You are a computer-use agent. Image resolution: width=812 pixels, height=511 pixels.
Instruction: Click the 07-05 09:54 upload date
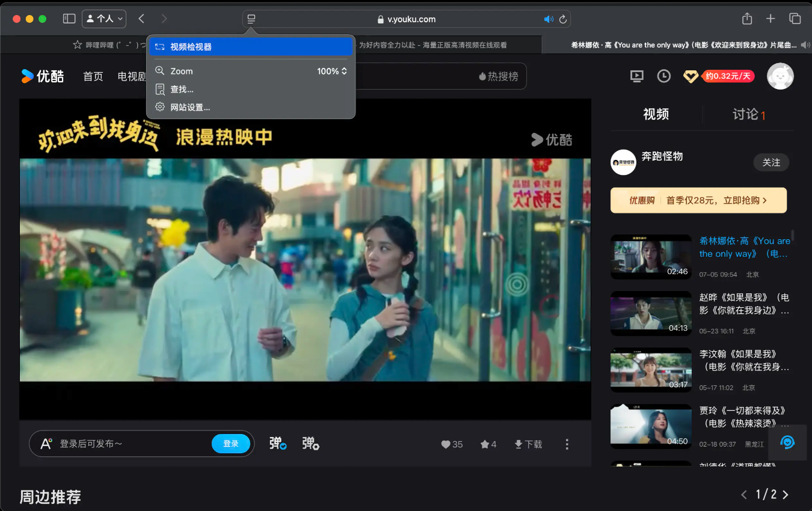[x=718, y=274]
